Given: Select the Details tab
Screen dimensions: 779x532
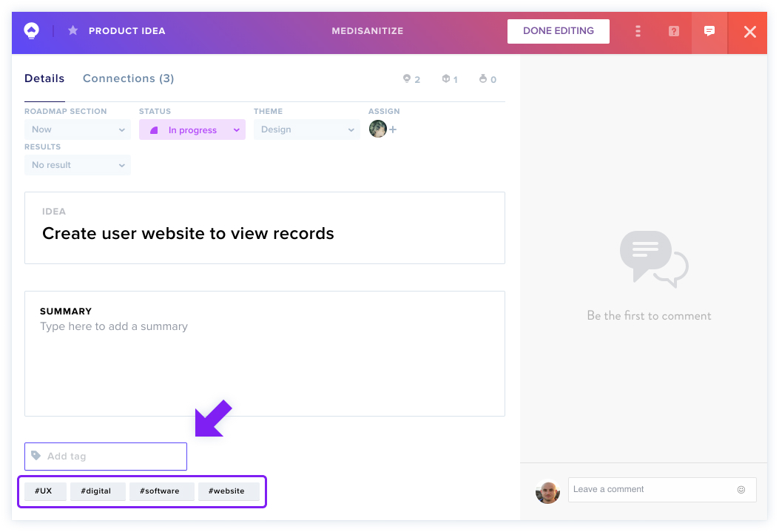Looking at the screenshot, I should point(44,78).
